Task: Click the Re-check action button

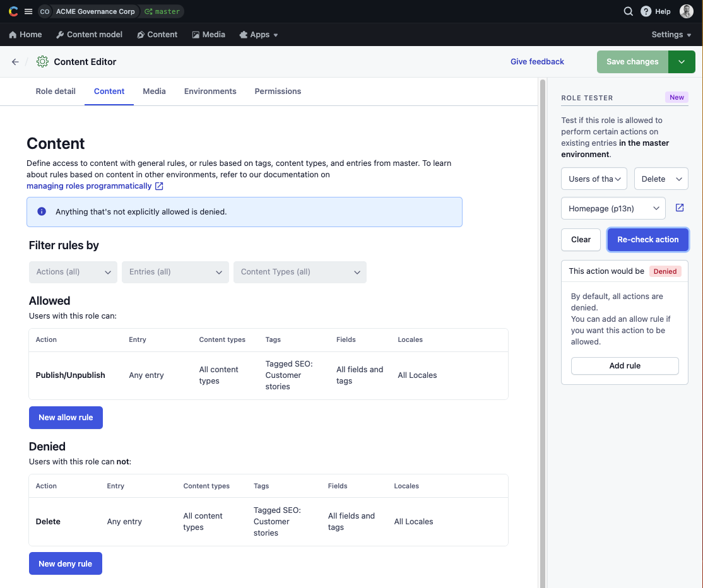Action: click(x=648, y=239)
